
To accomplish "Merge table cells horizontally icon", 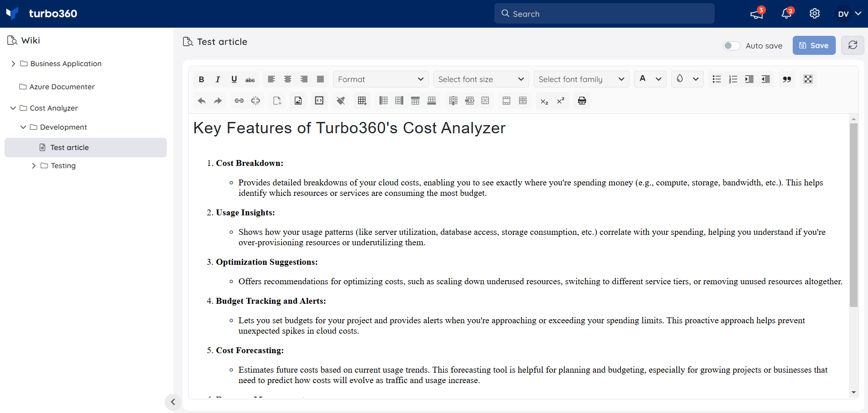I will click(507, 101).
